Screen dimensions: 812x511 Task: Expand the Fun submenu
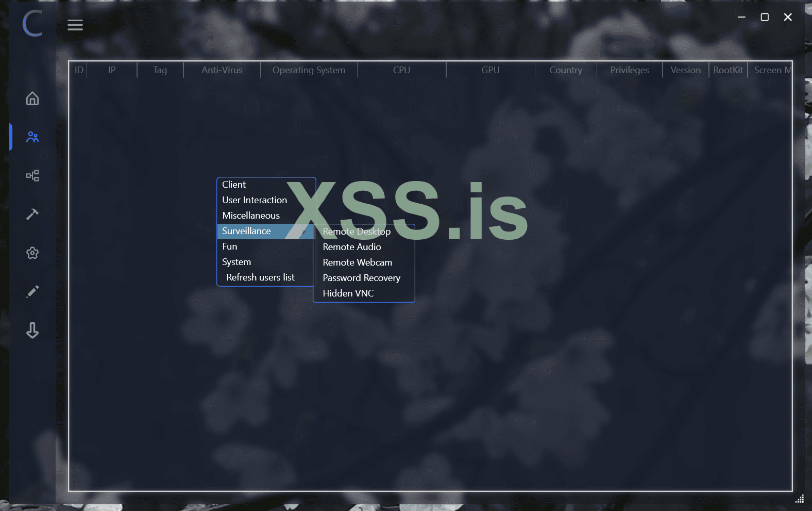[266, 246]
